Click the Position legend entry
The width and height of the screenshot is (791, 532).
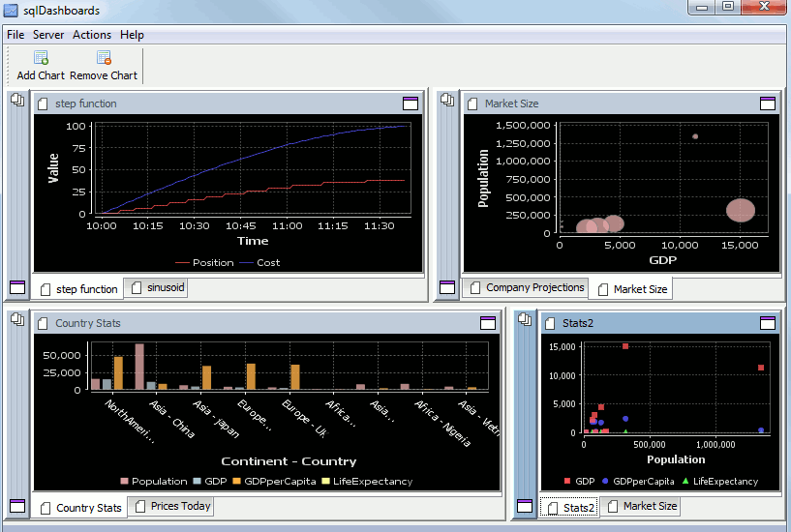click(x=204, y=262)
